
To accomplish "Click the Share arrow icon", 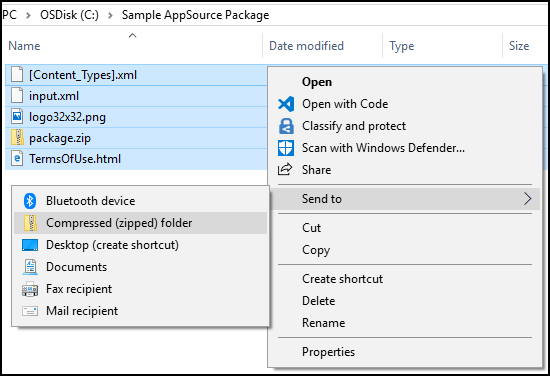I will pyautogui.click(x=285, y=169).
